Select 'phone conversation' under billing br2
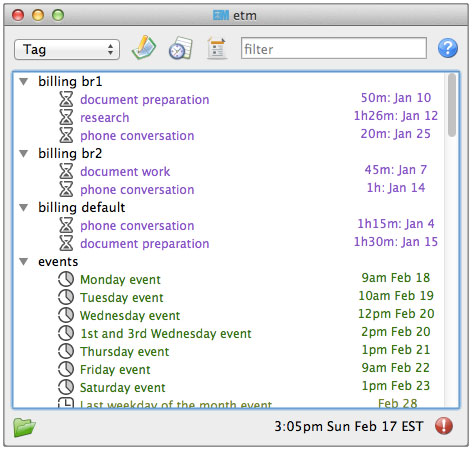This screenshot has height=450, width=474. 137,190
